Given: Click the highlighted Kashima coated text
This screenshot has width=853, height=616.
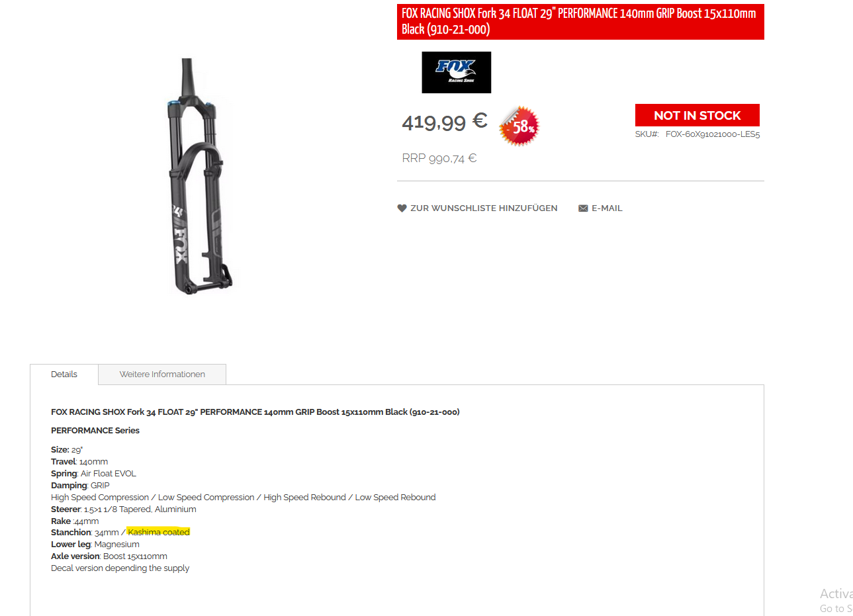Looking at the screenshot, I should point(159,533).
